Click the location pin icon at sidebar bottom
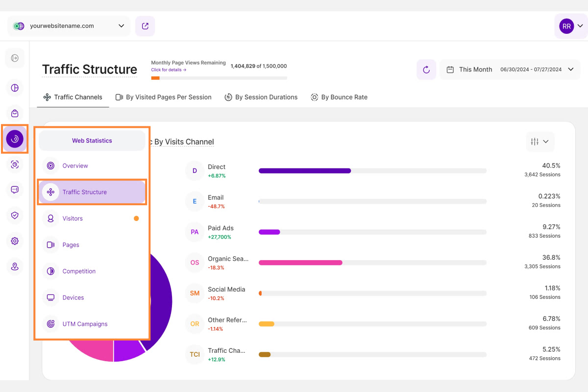The image size is (588, 392). coord(15,267)
